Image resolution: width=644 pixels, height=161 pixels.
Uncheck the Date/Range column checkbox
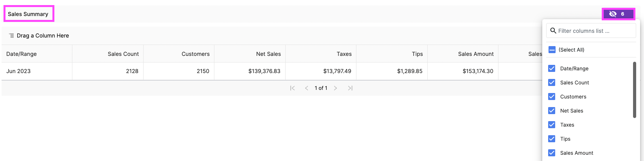coord(552,68)
